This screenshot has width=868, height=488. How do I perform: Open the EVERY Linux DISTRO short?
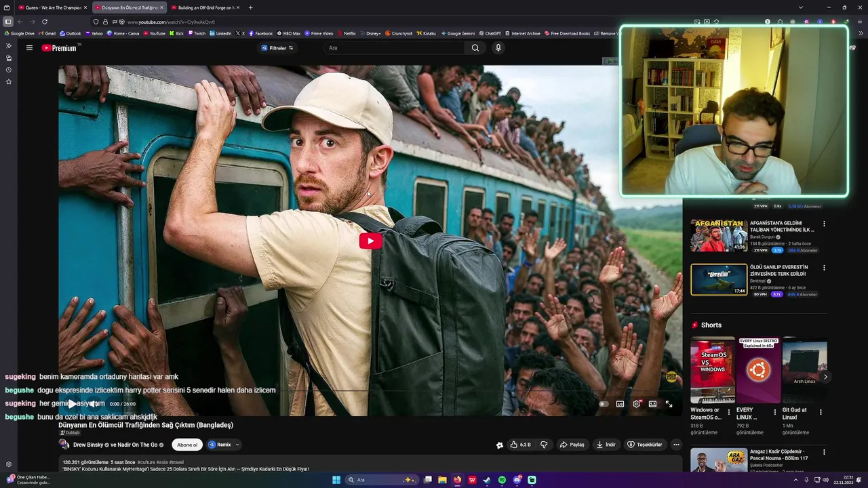tap(758, 370)
